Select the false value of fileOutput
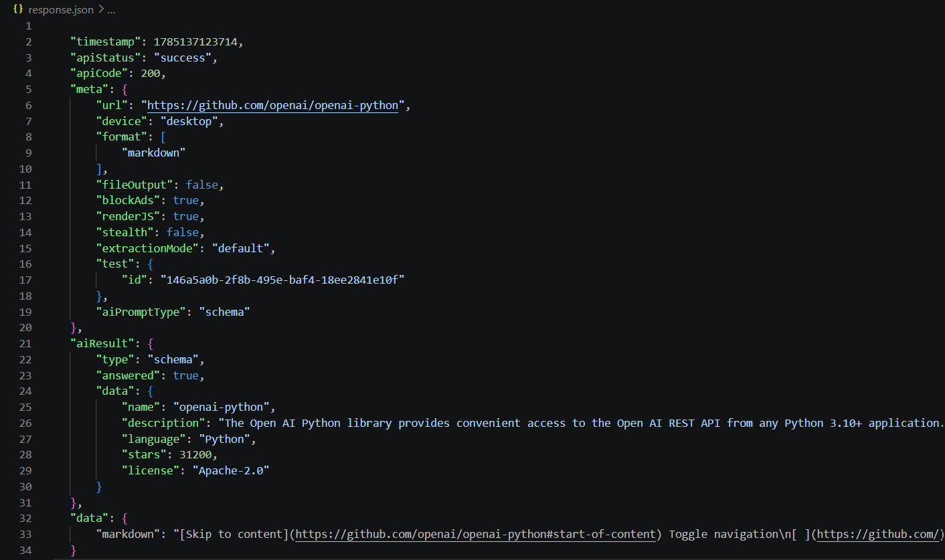This screenshot has width=945, height=560. [202, 185]
